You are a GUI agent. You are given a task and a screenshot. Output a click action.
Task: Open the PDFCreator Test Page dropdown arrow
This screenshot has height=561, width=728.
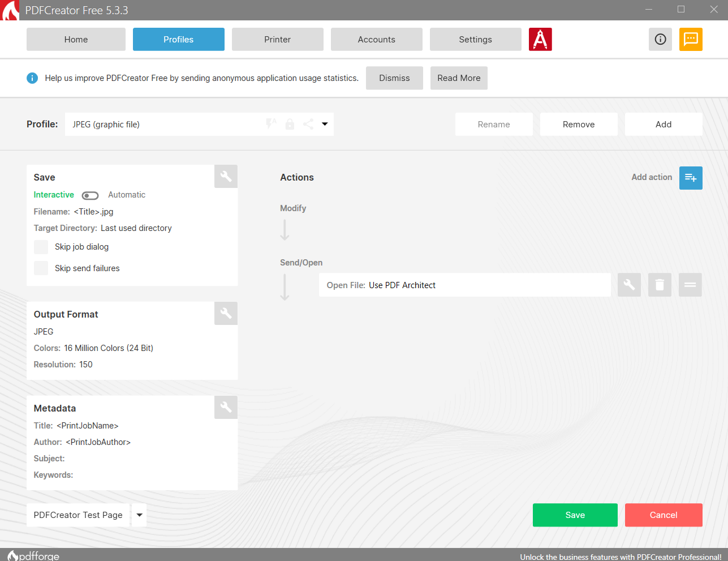click(x=139, y=515)
